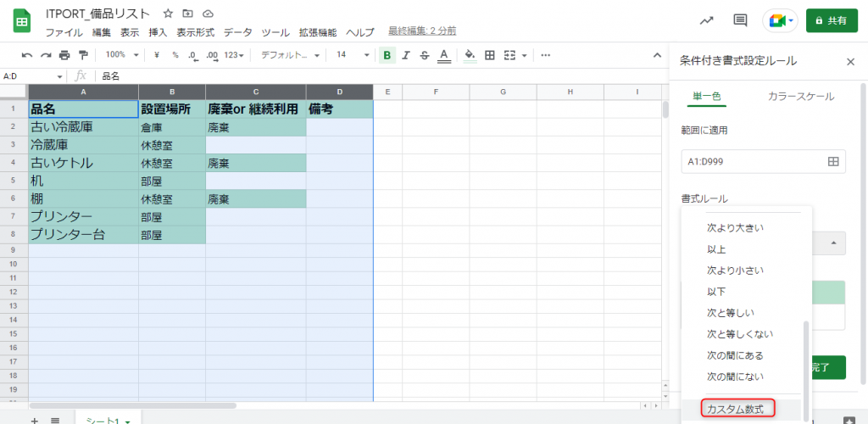Toggle italic formatting
Screen dimensions: 868x424
point(406,55)
